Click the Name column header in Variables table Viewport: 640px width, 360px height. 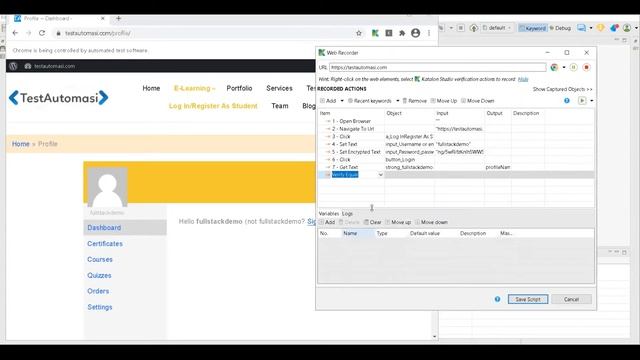(x=358, y=233)
